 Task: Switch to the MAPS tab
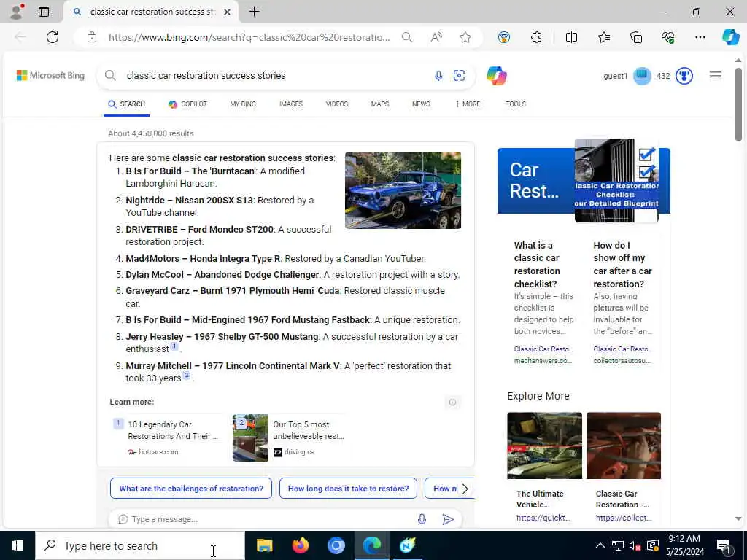379,104
